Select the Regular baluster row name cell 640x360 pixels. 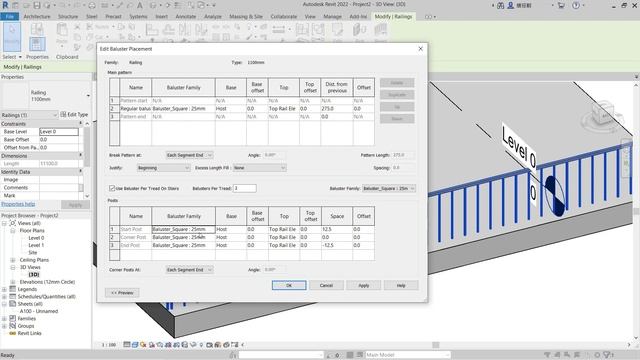click(136, 109)
